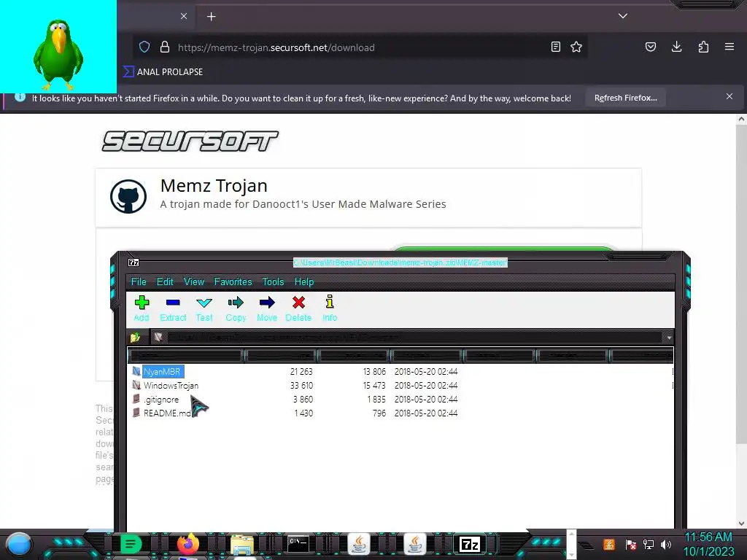Click size value 21 263
The width and height of the screenshot is (747, 560).
(x=301, y=371)
